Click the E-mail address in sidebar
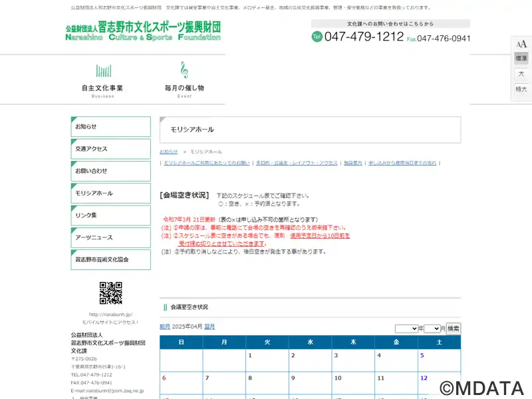The height and width of the screenshot is (399, 532). tap(107, 391)
